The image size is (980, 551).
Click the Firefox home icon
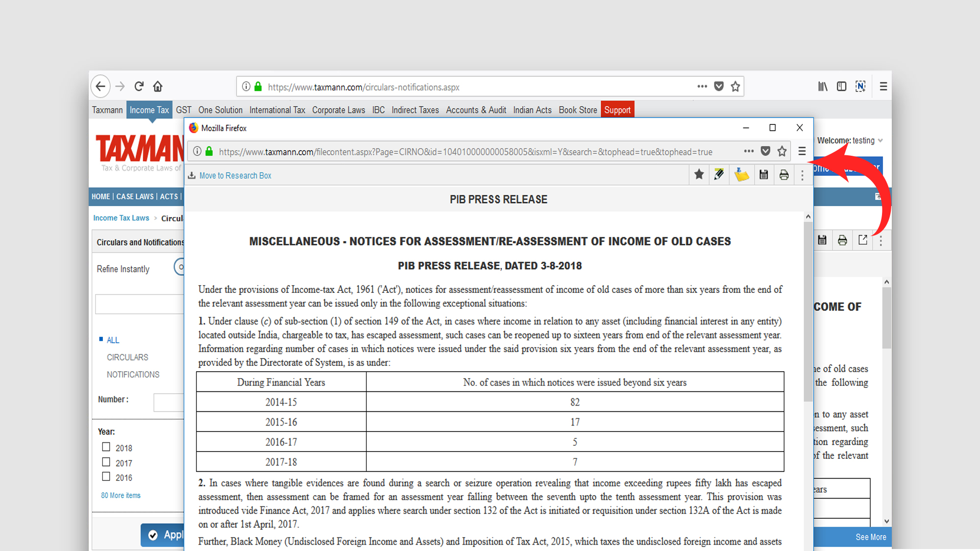[x=158, y=87]
